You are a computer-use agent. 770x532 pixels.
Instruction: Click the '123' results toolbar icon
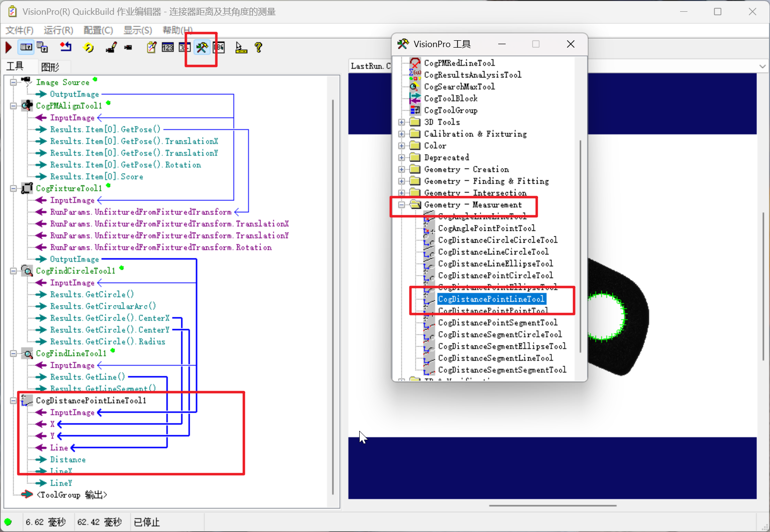pos(168,47)
